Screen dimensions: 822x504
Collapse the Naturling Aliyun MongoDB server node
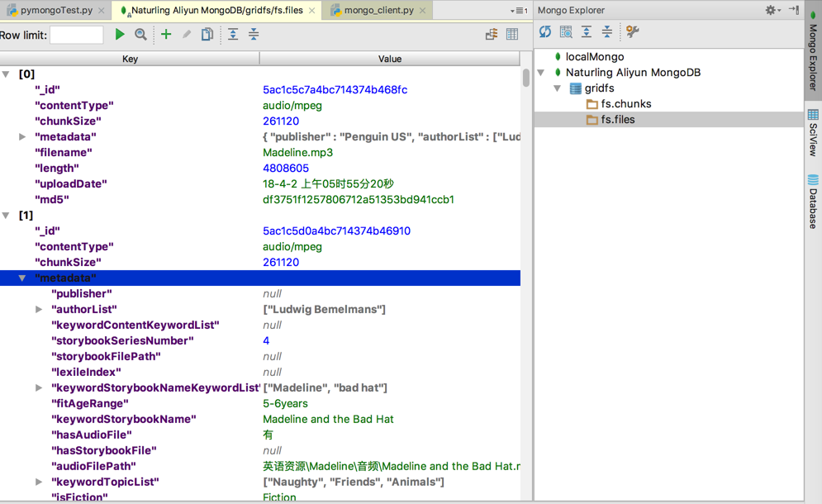click(541, 73)
